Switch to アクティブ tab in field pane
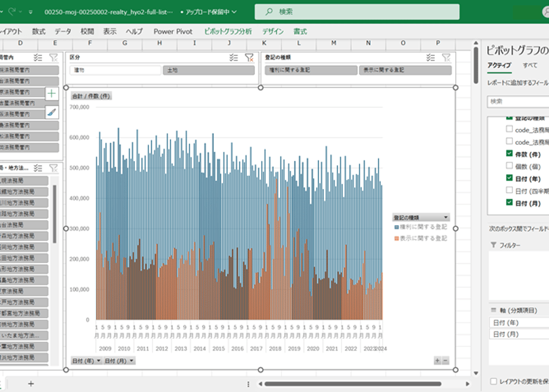This screenshot has height=392, width=549. click(x=499, y=65)
